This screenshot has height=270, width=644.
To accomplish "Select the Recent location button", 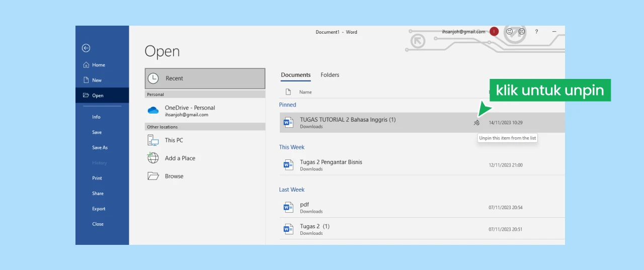I will pyautogui.click(x=205, y=78).
